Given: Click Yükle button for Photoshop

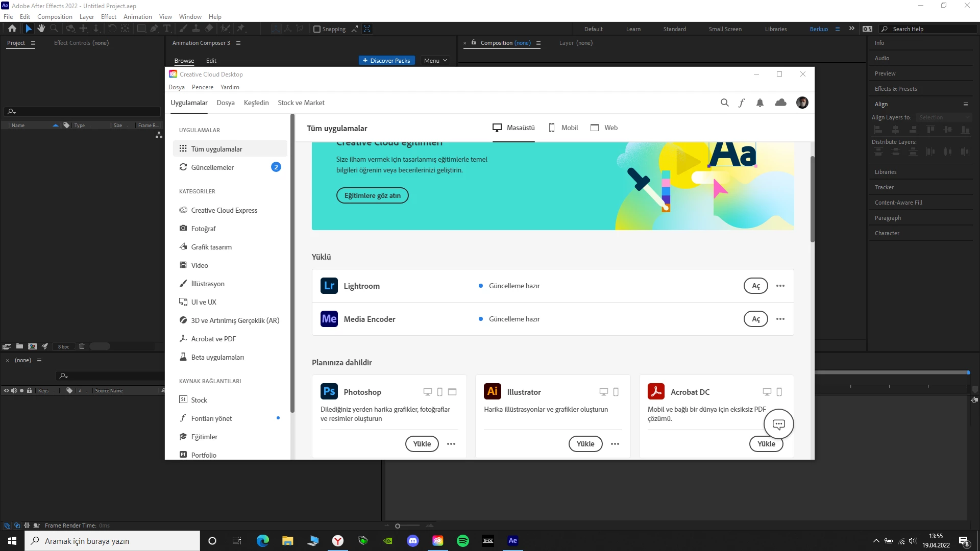Looking at the screenshot, I should tap(422, 444).
